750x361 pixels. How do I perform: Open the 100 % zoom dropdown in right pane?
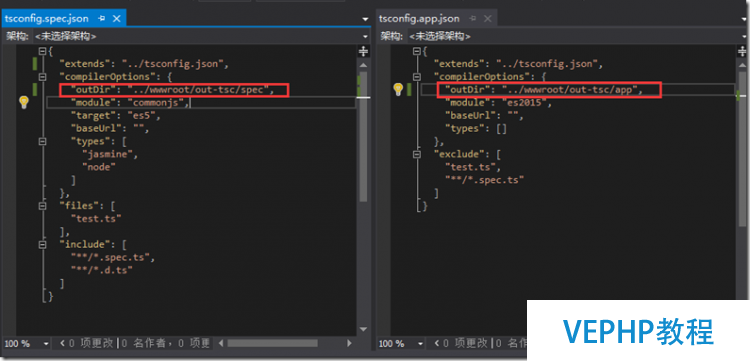(x=420, y=344)
